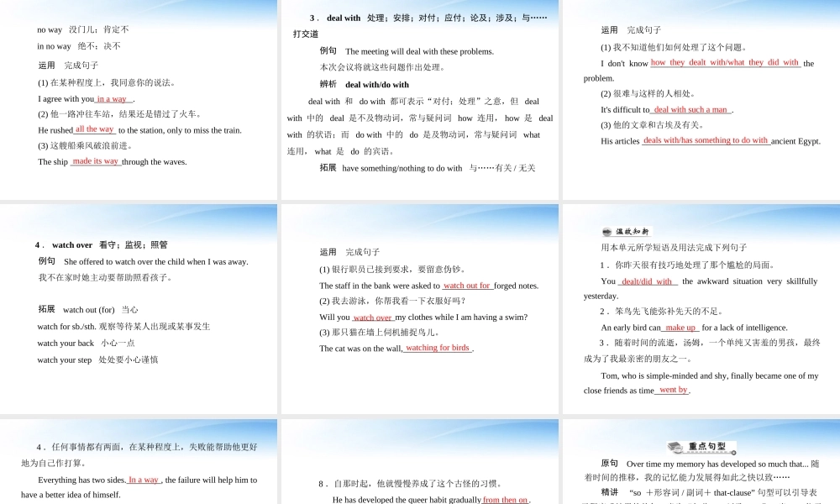Open the '3. deal with' explanation slide thumbnail
The width and height of the screenshot is (840, 504).
tap(420, 100)
